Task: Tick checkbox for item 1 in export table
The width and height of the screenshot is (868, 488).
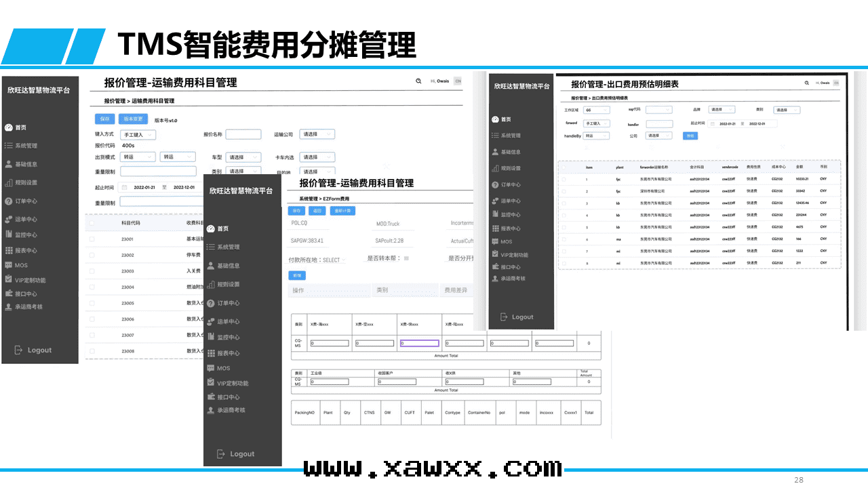Action: 564,180
